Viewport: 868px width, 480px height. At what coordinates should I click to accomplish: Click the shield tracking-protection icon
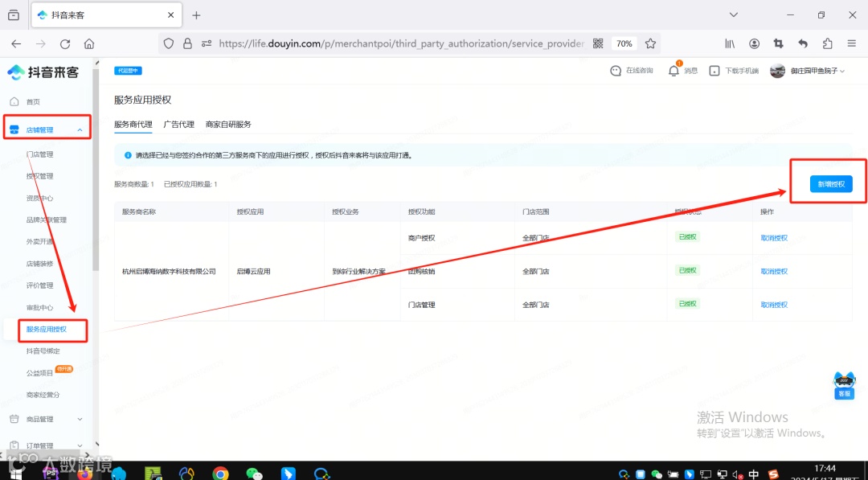[169, 43]
